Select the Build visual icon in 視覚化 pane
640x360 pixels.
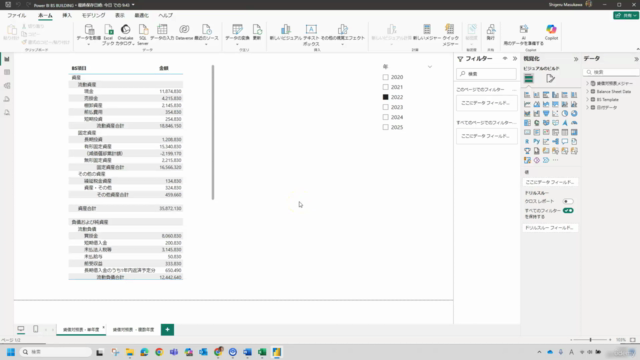(529, 78)
